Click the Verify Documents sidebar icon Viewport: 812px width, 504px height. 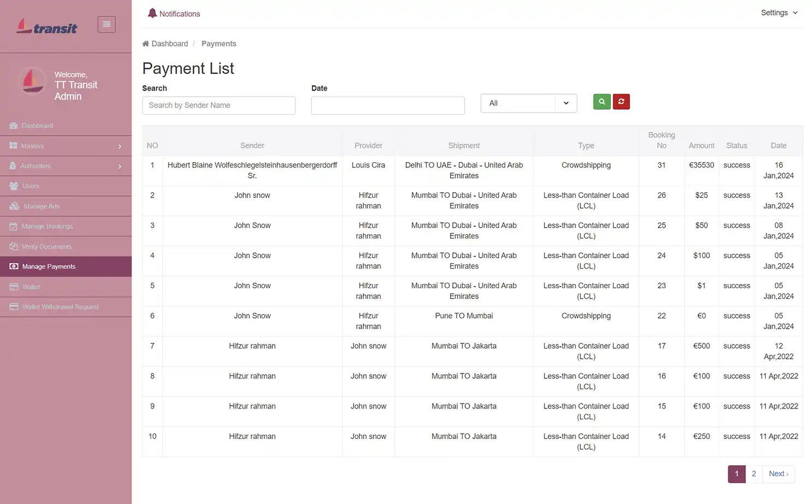13,246
